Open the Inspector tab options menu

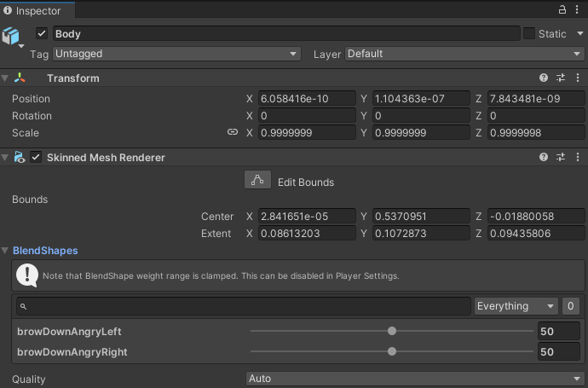(577, 9)
